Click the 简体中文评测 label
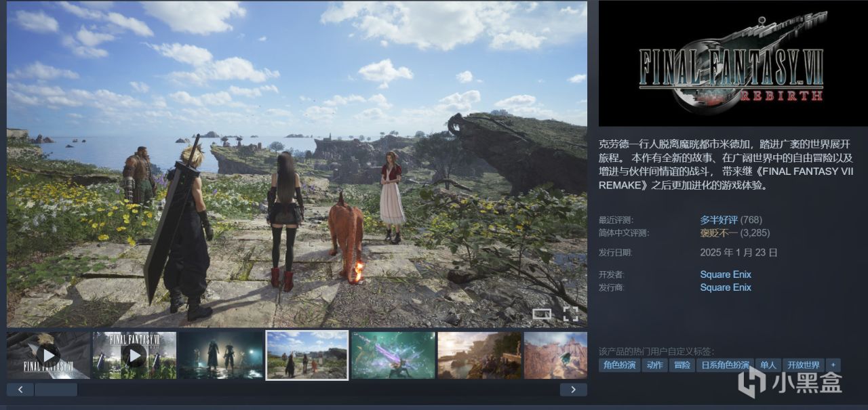Image resolution: width=868 pixels, height=410 pixels. 624,233
